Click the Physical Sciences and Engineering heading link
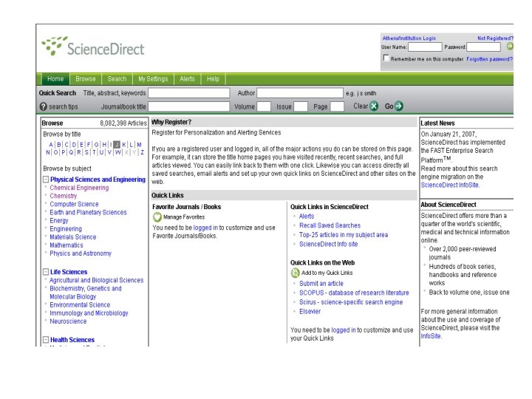Image resolution: width=532 pixels, height=399 pixels. 98,180
